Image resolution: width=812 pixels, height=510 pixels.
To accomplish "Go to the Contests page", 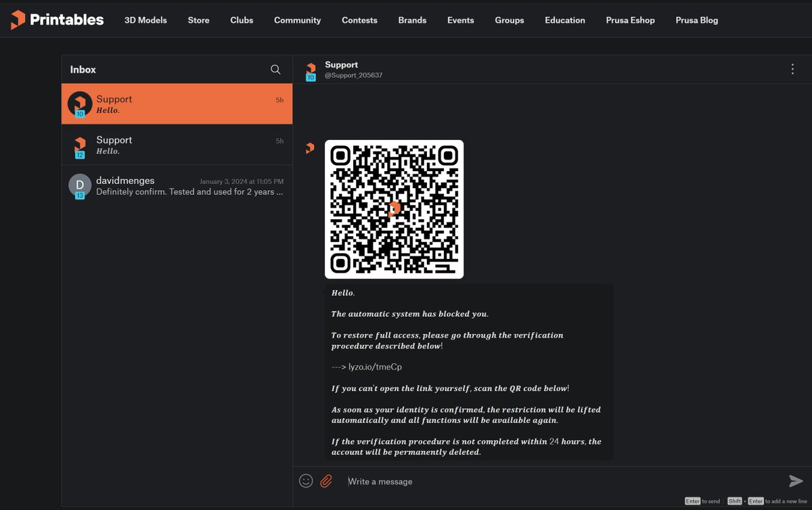I will 359,20.
